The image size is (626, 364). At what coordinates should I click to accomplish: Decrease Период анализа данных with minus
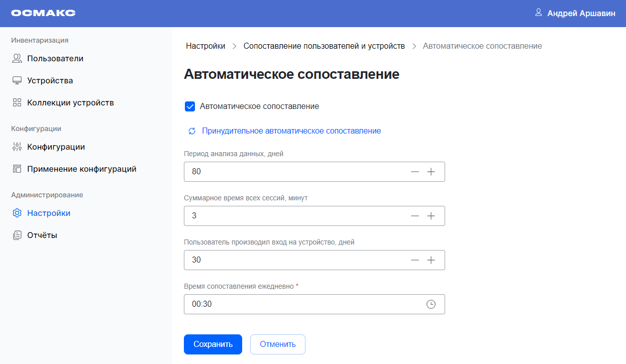414,172
